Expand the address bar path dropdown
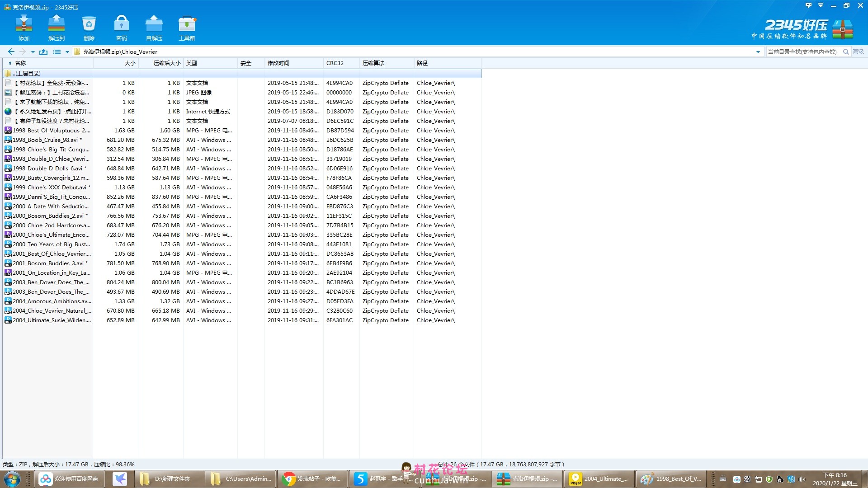This screenshot has height=488, width=868. click(x=758, y=52)
